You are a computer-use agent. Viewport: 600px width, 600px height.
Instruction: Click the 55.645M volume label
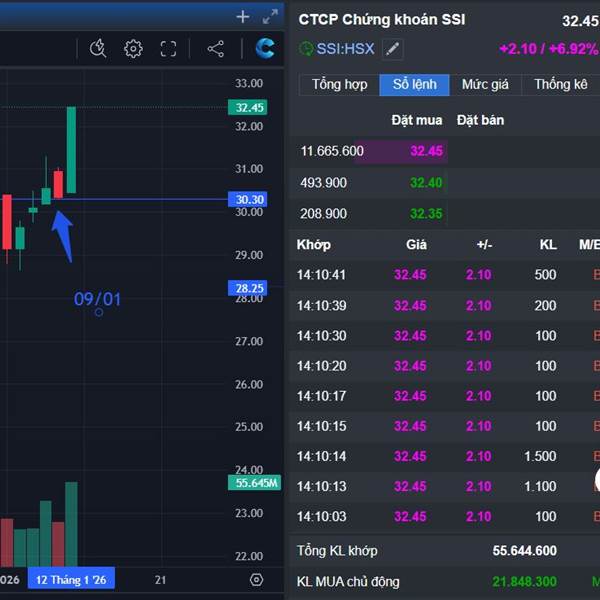(254, 483)
